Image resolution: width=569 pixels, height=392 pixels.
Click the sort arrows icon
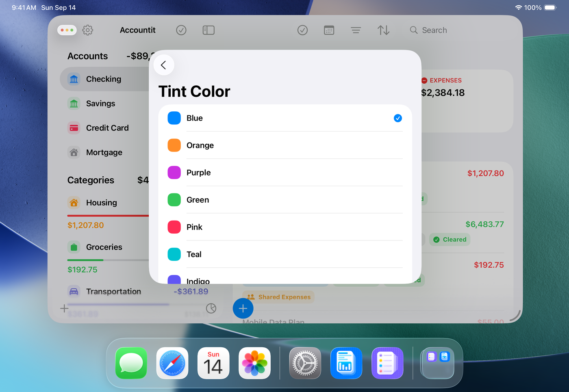point(383,30)
